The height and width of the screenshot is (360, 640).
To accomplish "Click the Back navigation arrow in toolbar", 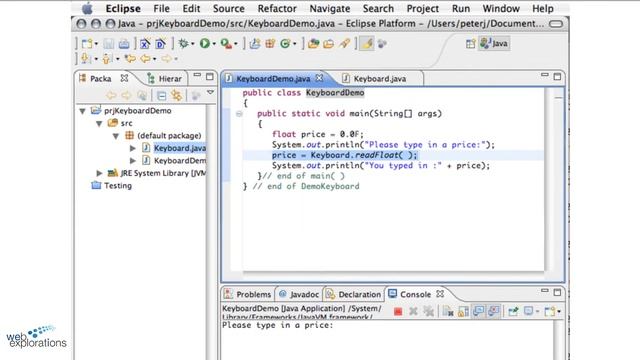I will coord(145,59).
